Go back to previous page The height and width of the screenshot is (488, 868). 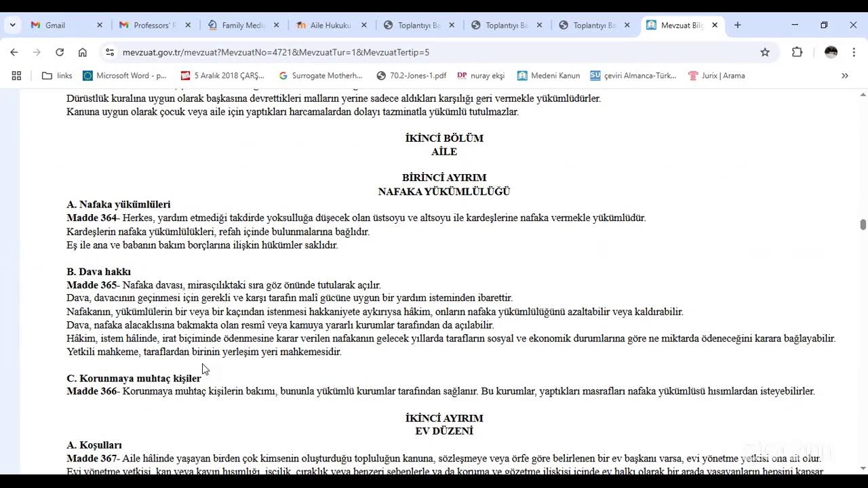coord(14,52)
